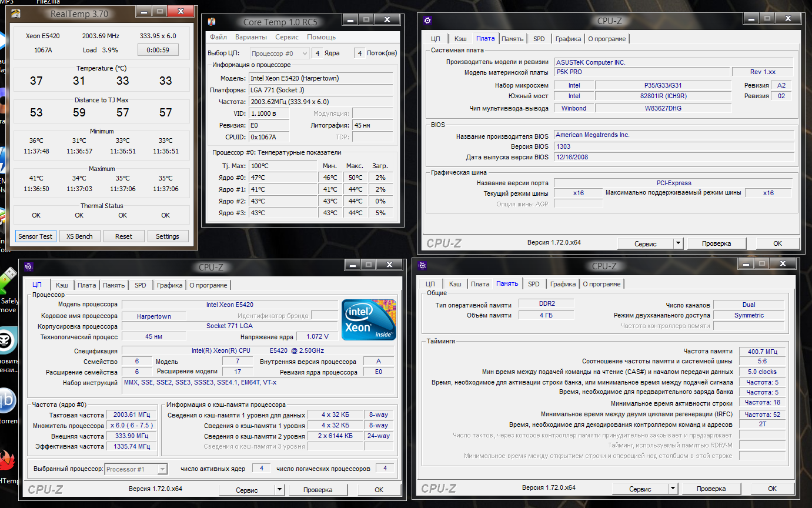Open the Сервис menu in Core Temp

(x=286, y=36)
